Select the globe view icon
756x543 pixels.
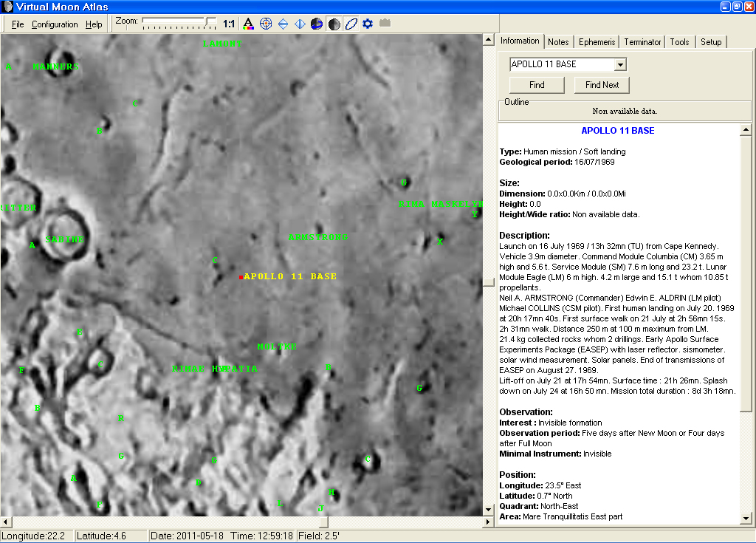point(316,24)
